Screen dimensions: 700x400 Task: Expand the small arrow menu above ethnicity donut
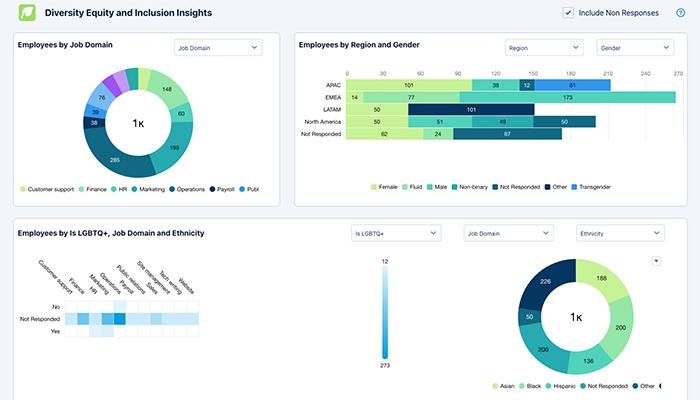click(x=656, y=261)
